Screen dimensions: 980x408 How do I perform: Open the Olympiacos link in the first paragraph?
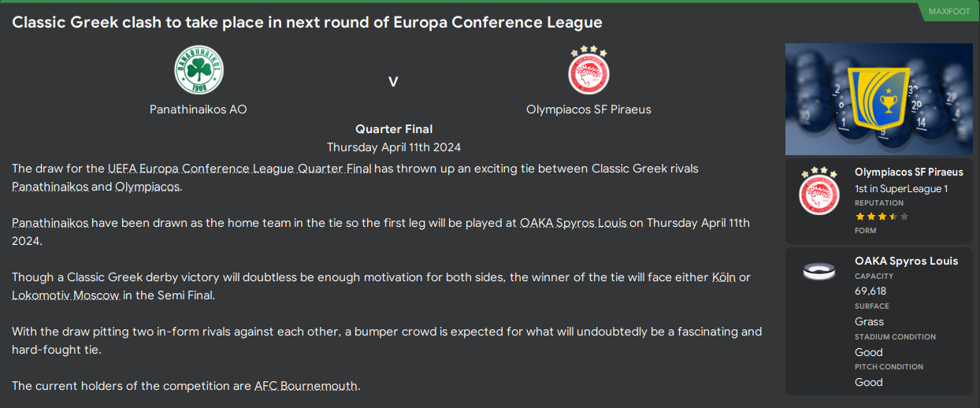(147, 187)
